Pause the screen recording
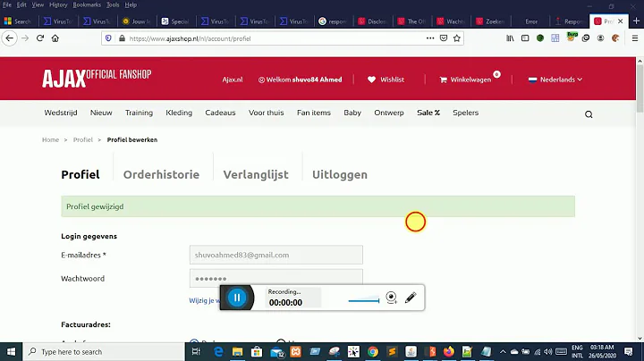Screen dimensions: 644x361 (x=237, y=298)
